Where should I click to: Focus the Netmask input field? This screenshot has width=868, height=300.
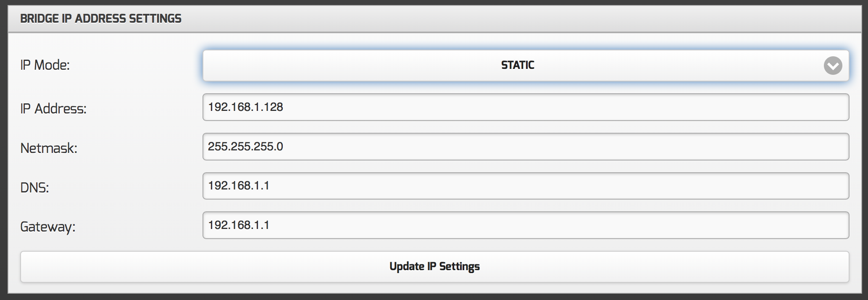point(525,147)
